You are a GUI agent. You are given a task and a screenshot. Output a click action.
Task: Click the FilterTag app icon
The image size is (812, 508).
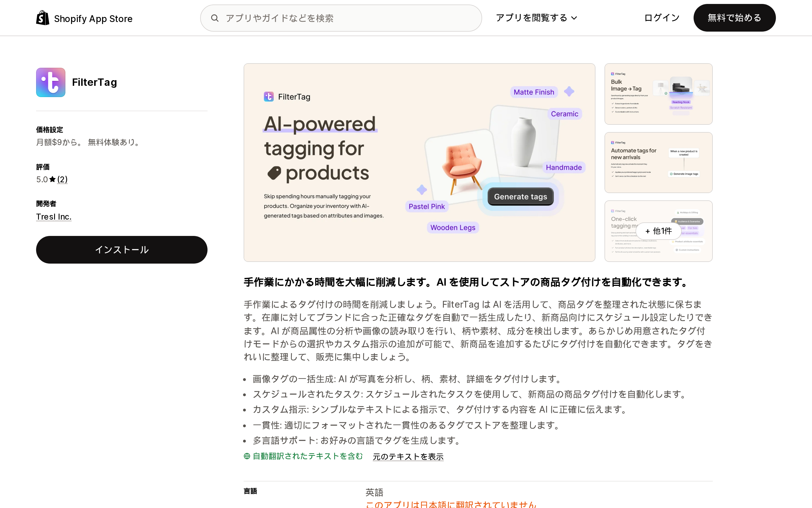click(51, 82)
